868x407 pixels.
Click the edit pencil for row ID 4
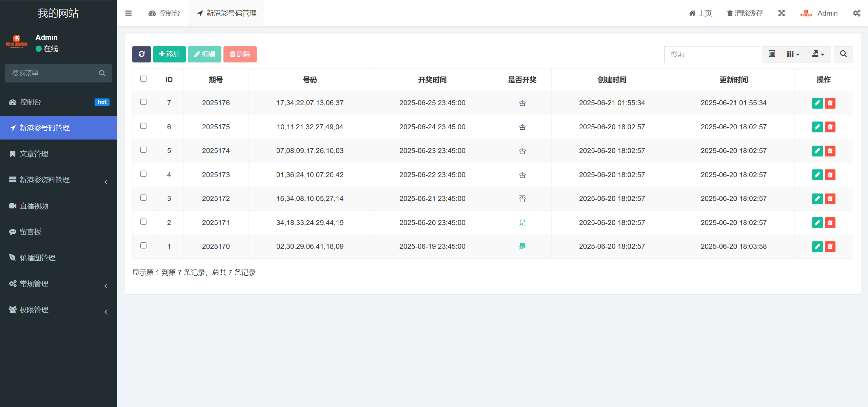pyautogui.click(x=817, y=175)
